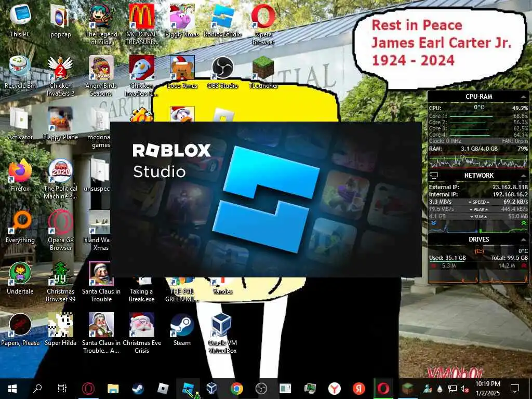Click the RAM usage graph in widget
The image size is (532, 399).
pyautogui.click(x=478, y=161)
